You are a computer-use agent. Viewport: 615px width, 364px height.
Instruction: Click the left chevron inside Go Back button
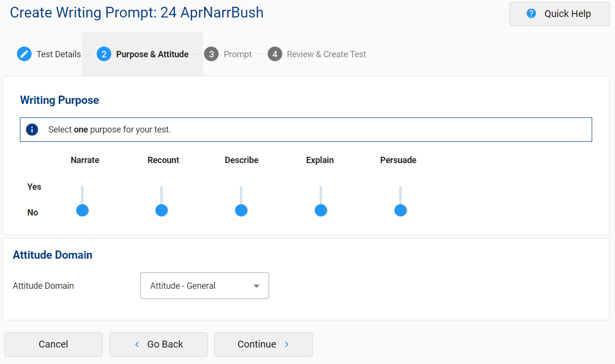137,344
